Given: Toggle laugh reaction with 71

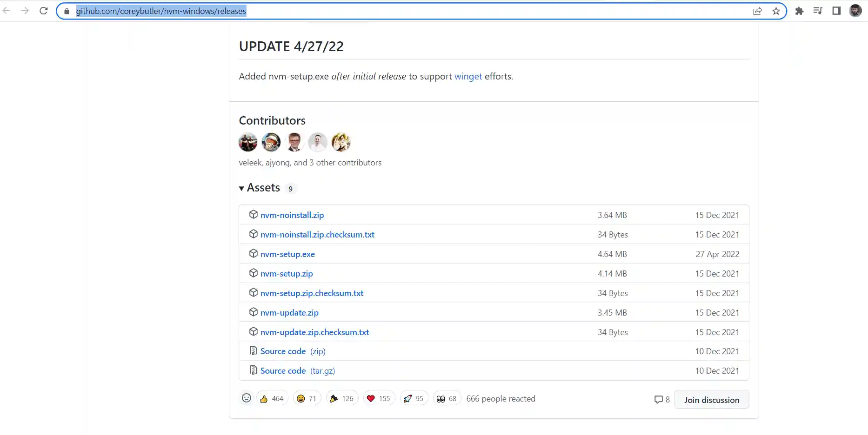Looking at the screenshot, I should point(307,398).
